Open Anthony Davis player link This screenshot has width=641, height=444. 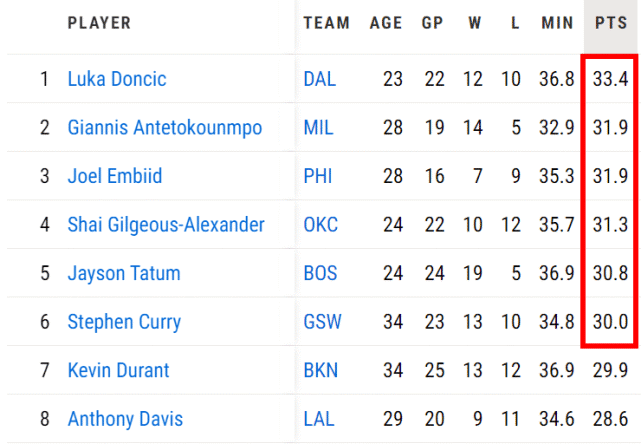coord(125,419)
